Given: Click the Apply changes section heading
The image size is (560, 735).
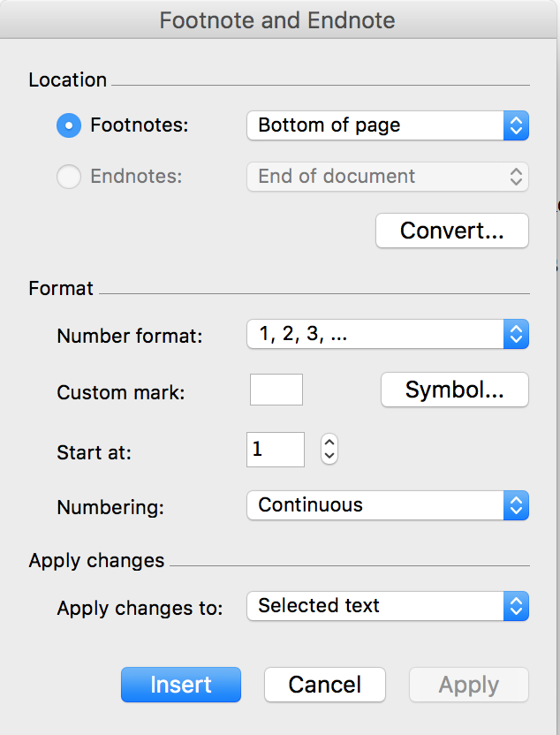Looking at the screenshot, I should point(96,561).
